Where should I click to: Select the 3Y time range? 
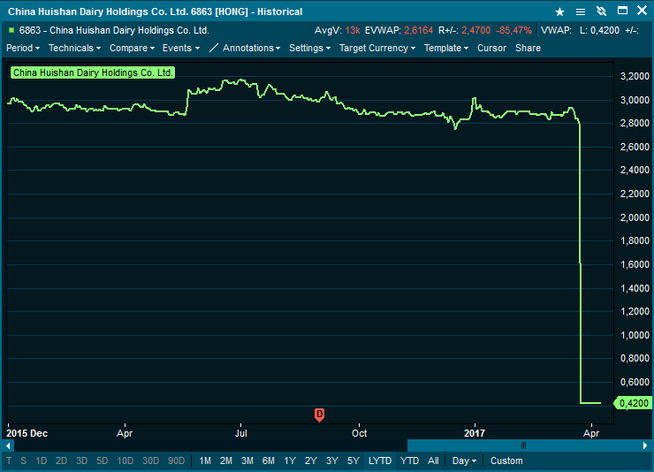(332, 461)
